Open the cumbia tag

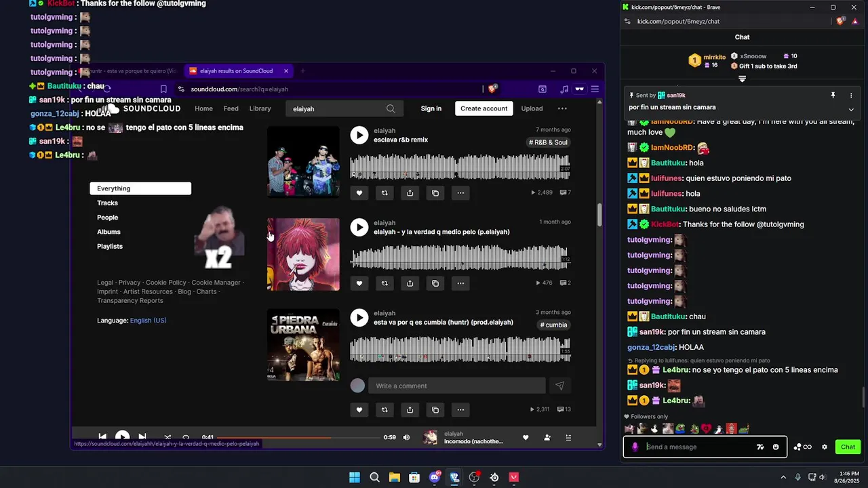554,325
